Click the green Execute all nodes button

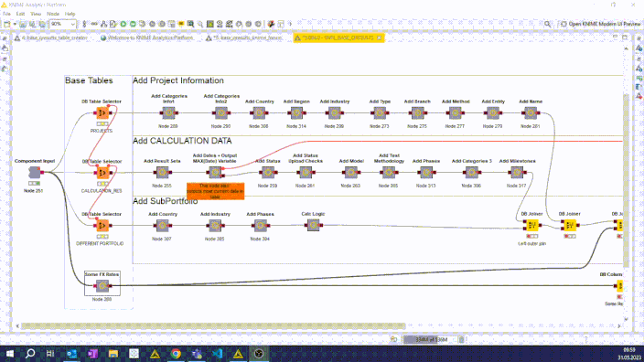pyautogui.click(x=133, y=24)
